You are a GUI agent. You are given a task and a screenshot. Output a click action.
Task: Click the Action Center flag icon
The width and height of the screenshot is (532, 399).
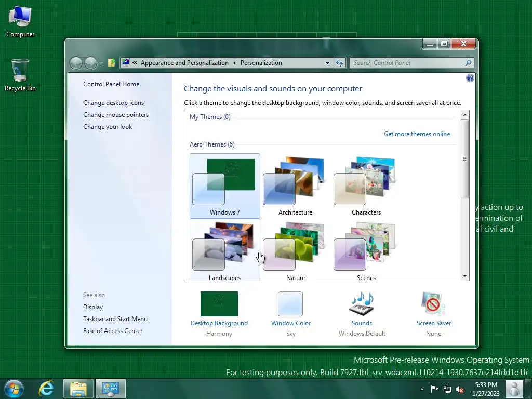[x=434, y=389]
